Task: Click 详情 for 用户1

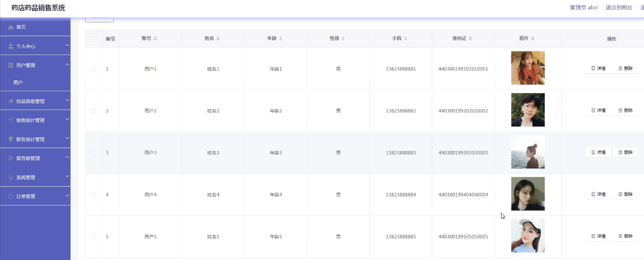Action: [598, 69]
